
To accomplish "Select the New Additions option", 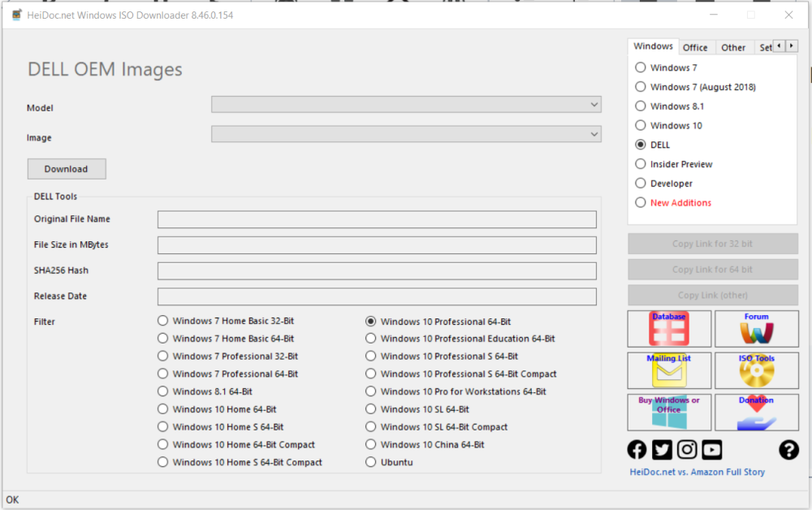I will tap(674, 202).
